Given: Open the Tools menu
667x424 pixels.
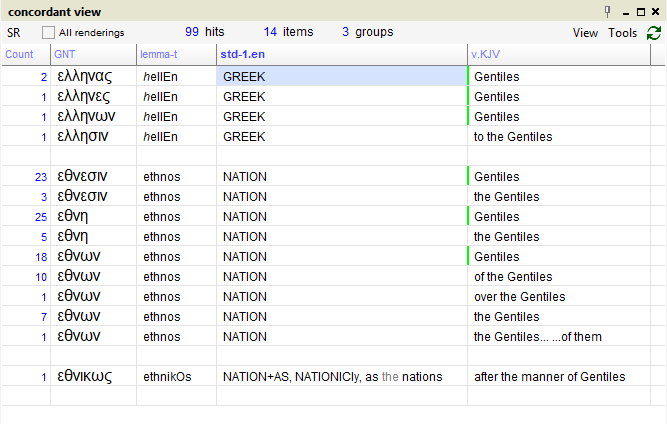Looking at the screenshot, I should point(622,33).
